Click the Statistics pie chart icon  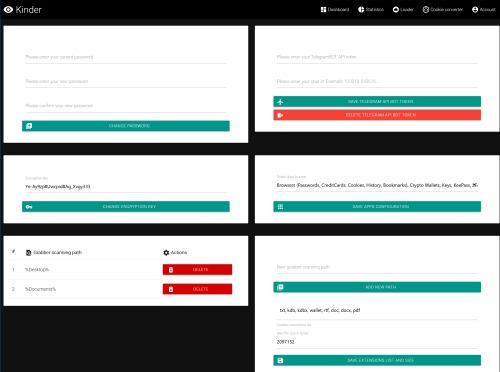coord(361,10)
